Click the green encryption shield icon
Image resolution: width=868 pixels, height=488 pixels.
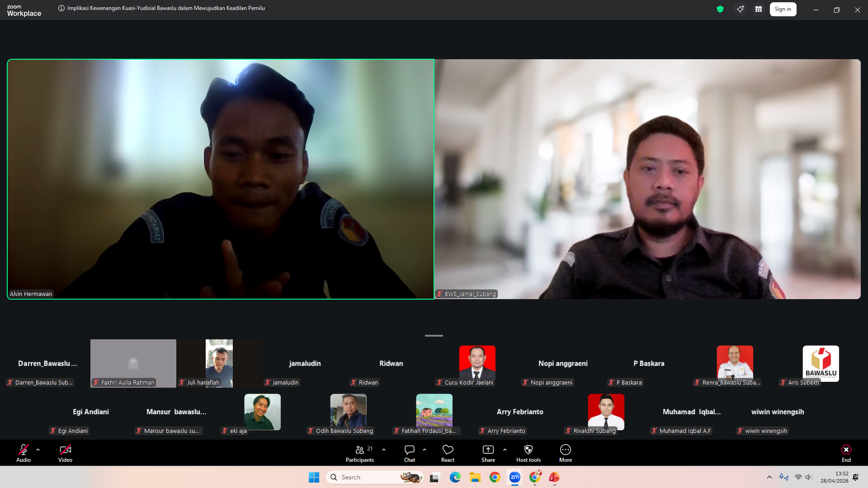720,9
